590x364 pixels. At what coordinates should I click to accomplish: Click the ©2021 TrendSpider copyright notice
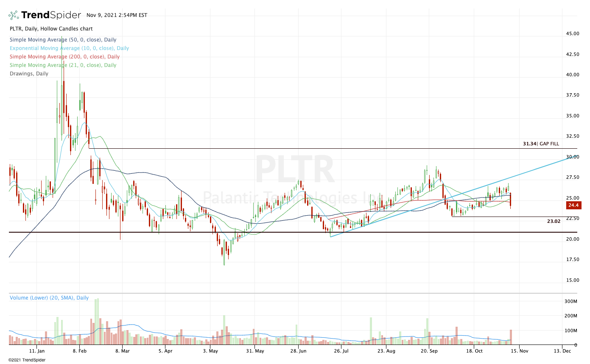[x=27, y=360]
